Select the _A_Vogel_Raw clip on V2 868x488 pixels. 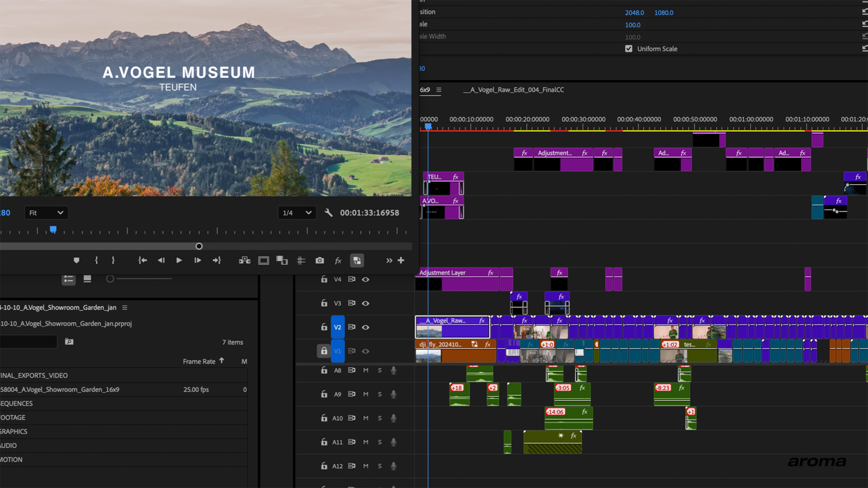(453, 327)
